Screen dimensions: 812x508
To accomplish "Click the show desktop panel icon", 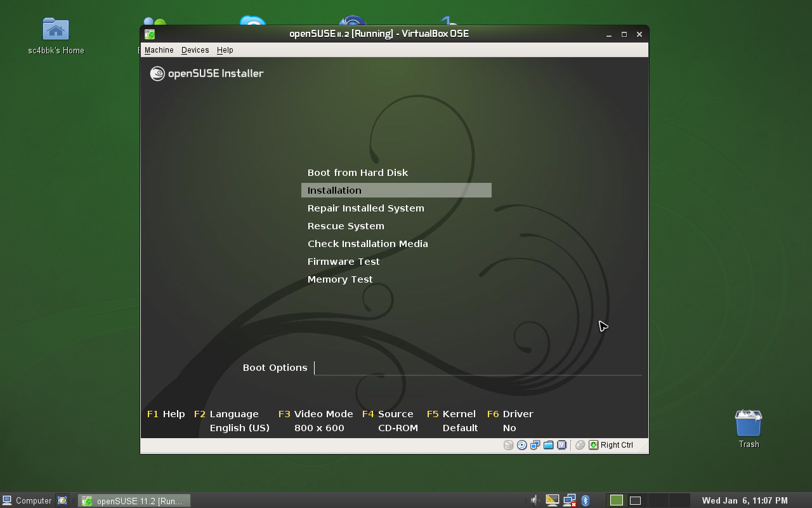I will tap(62, 500).
